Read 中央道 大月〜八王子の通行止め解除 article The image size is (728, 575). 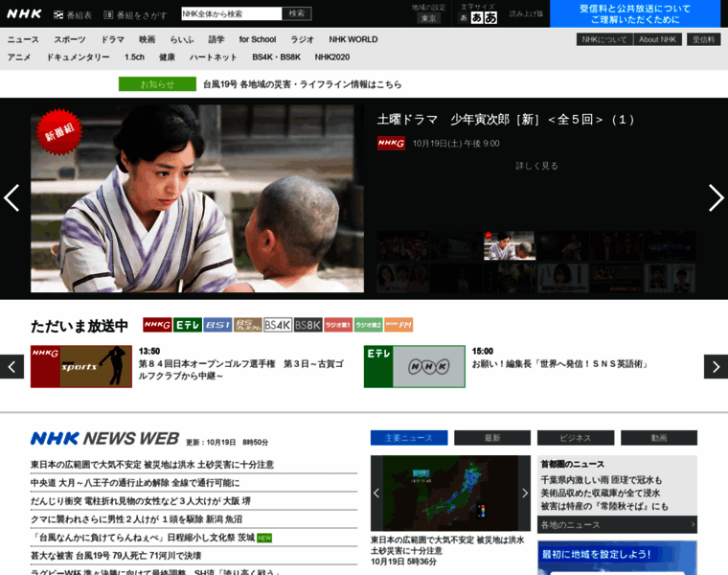[x=135, y=483]
